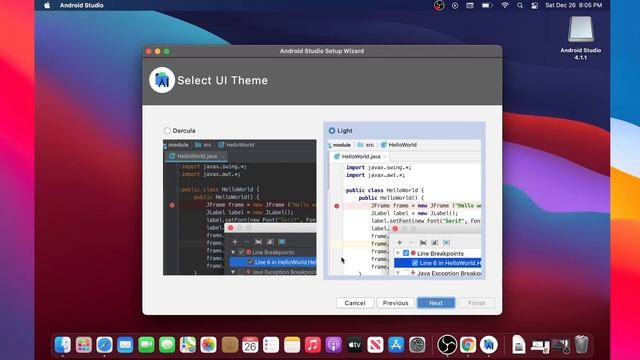This screenshot has width=640, height=360.
Task: Select the Darcula theme radio button
Action: pyautogui.click(x=167, y=131)
